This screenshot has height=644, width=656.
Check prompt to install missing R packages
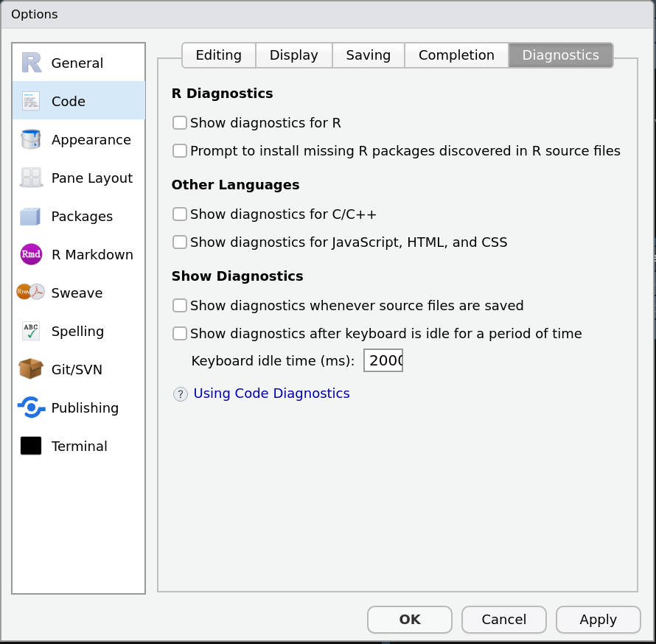[179, 150]
